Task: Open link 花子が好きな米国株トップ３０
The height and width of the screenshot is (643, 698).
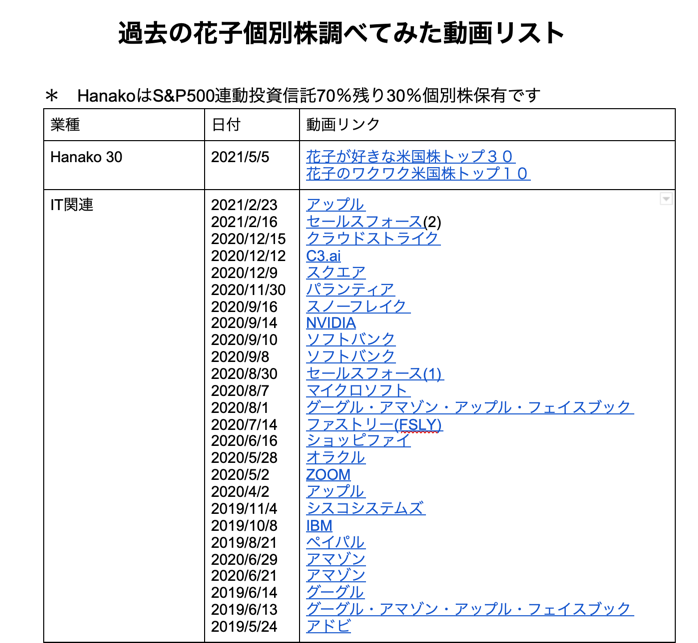Action: click(410, 156)
